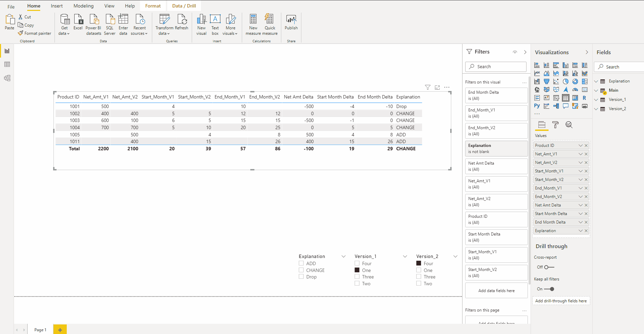Image resolution: width=644 pixels, height=334 pixels.
Task: Open Focus mode on table visual
Action: tap(437, 88)
